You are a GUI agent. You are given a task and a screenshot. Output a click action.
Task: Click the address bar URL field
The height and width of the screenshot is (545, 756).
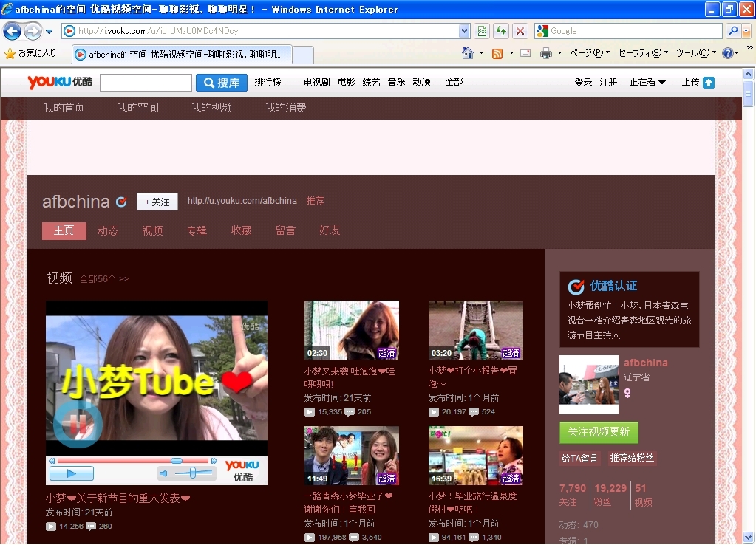[x=260, y=31]
